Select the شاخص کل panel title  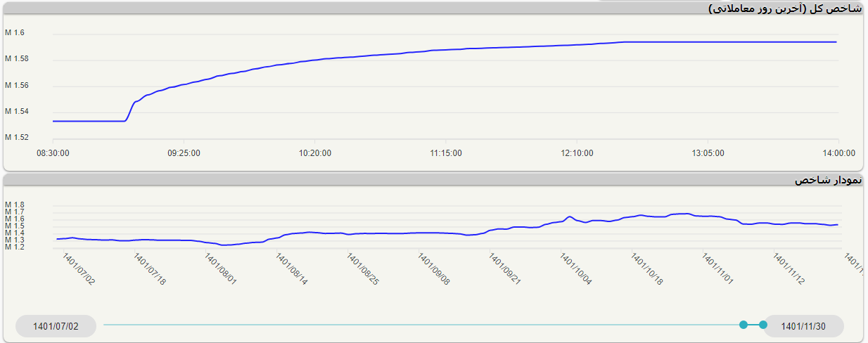point(784,8)
